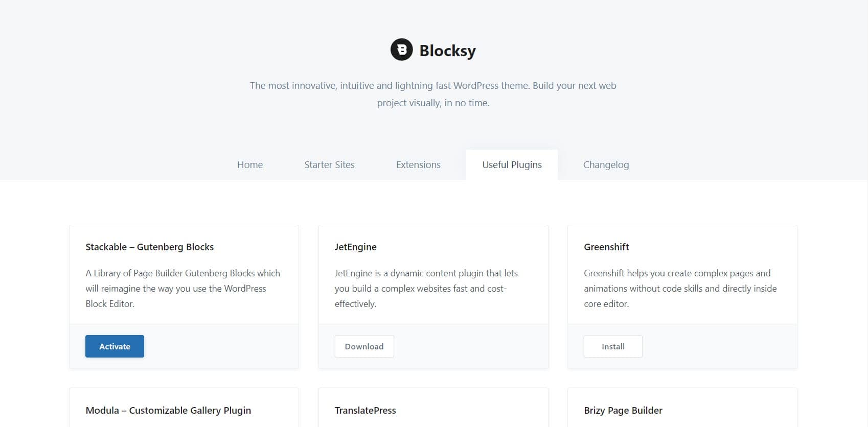View the Changelog tab
This screenshot has width=868, height=427.
606,164
